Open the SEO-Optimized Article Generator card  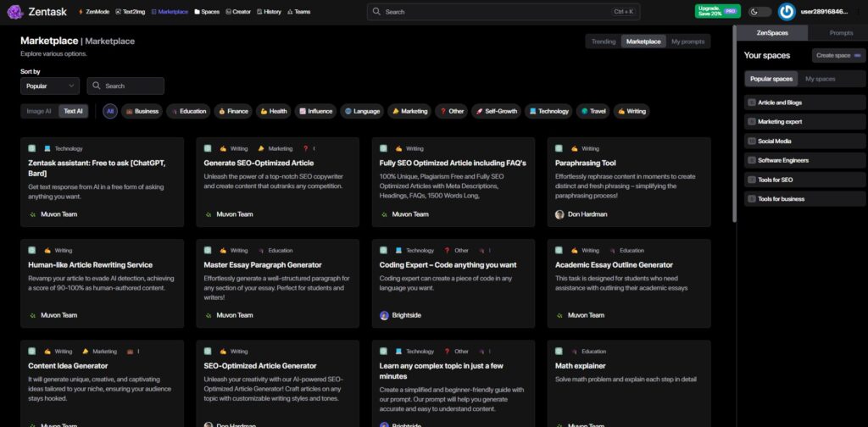pyautogui.click(x=277, y=383)
